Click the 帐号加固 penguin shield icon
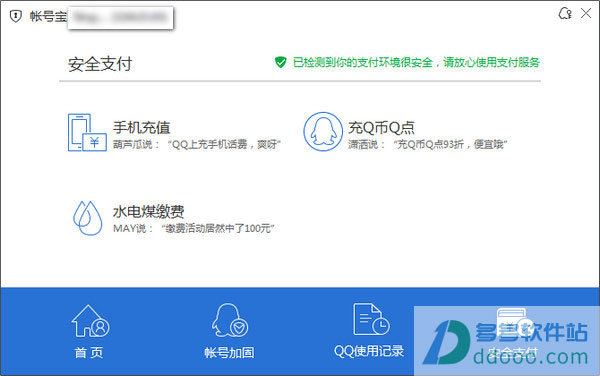This screenshot has height=376, width=600. (x=230, y=321)
